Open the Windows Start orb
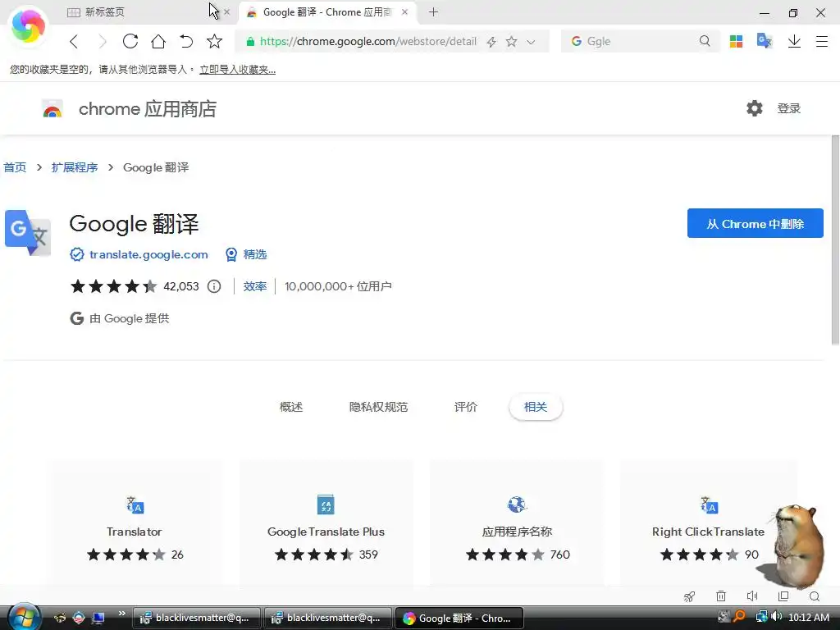 (x=24, y=617)
